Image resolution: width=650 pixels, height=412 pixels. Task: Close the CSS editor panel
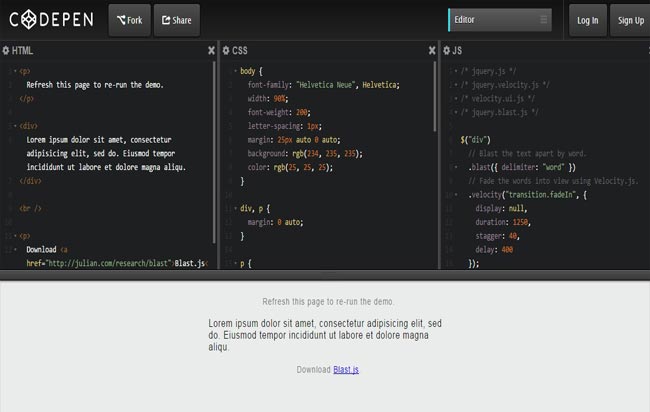tap(432, 51)
